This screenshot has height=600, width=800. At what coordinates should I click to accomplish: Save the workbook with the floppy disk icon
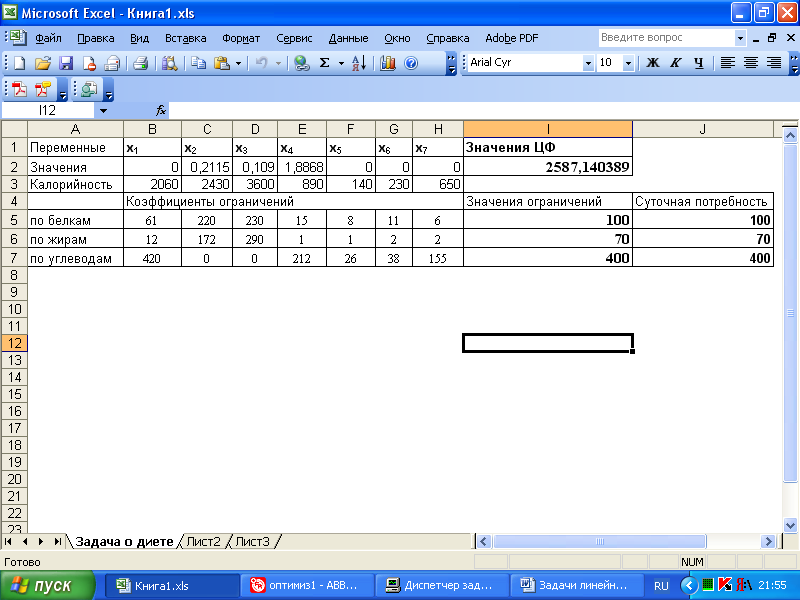pyautogui.click(x=66, y=63)
